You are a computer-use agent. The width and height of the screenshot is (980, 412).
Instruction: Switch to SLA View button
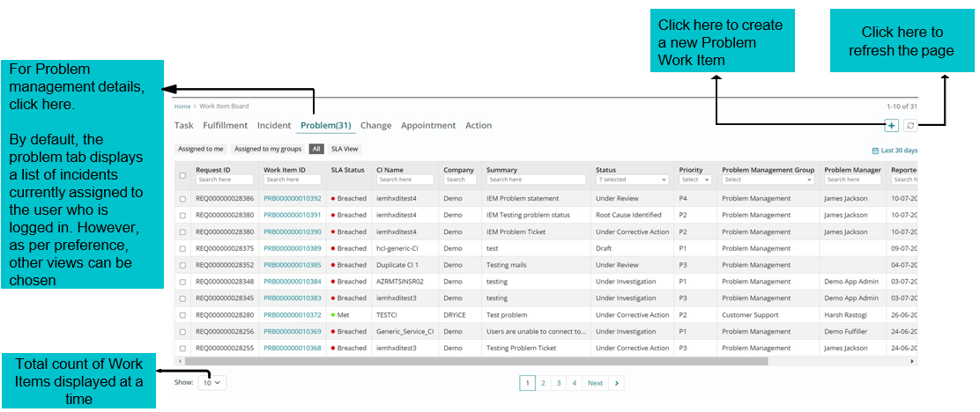345,149
